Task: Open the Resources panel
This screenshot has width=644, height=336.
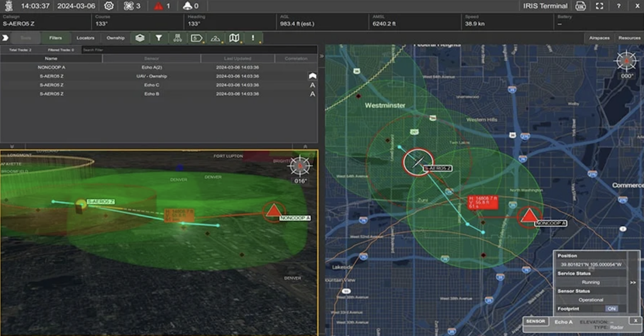Action: click(x=629, y=38)
